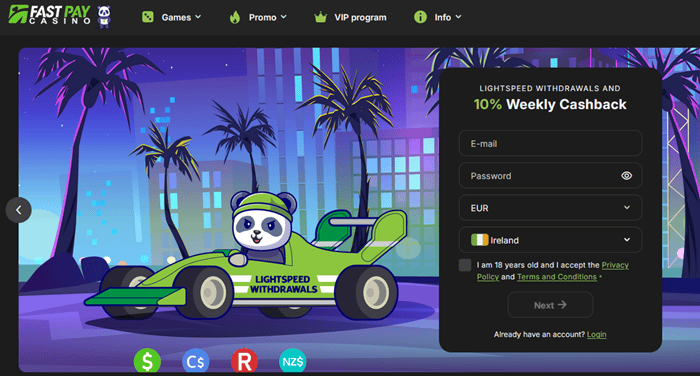Click the green info circle icon
The height and width of the screenshot is (376, 700).
[x=420, y=17]
